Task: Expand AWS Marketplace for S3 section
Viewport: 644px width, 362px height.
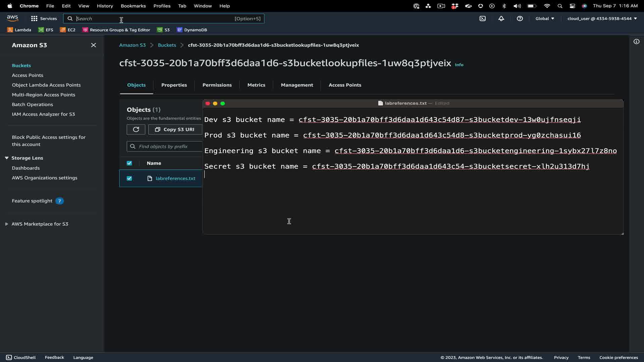Action: tap(7, 224)
